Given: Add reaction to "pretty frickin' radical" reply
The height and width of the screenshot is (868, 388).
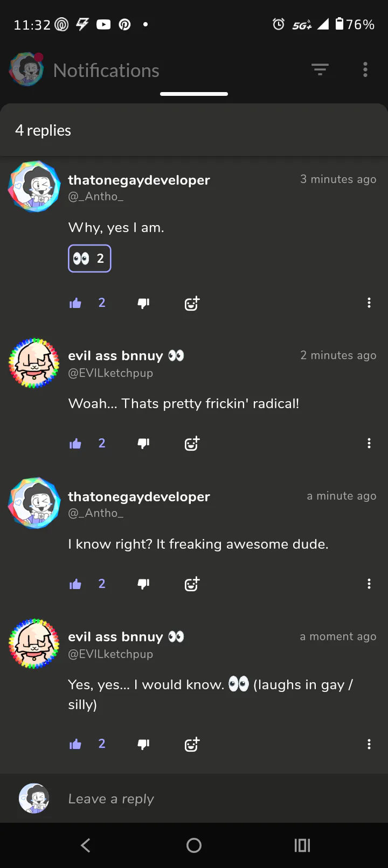Looking at the screenshot, I should (x=192, y=443).
